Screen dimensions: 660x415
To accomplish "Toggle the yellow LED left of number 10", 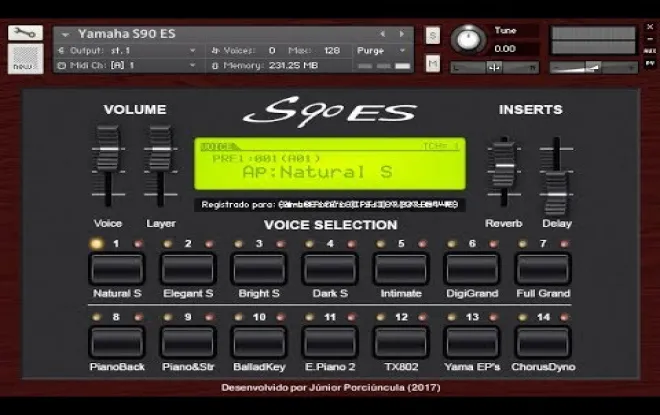I will [239, 317].
